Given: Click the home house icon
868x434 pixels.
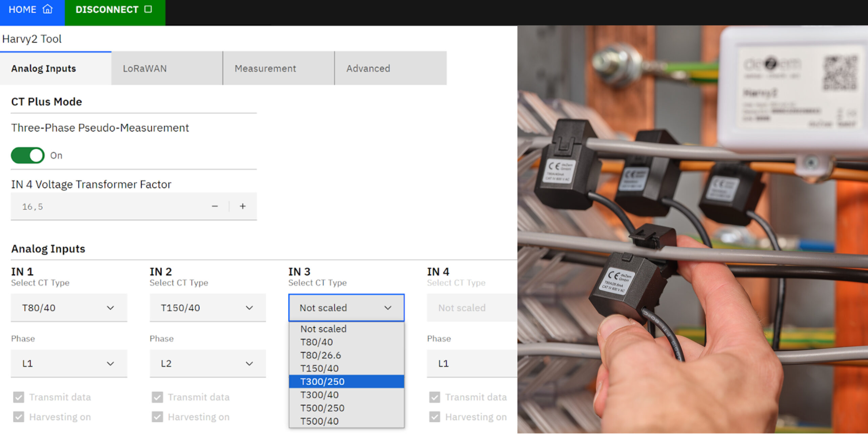Looking at the screenshot, I should (x=47, y=9).
